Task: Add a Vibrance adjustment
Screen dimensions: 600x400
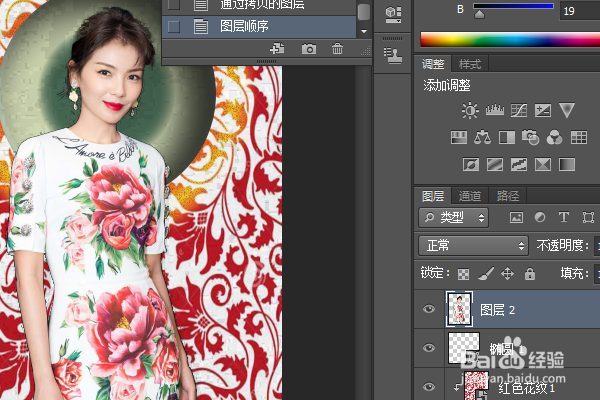Action: [567, 110]
